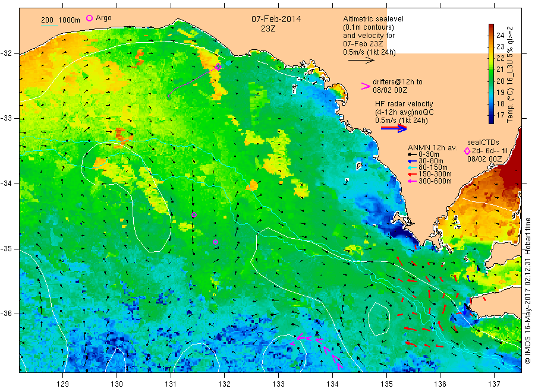This screenshot has width=535, height=392.
Task: Click the magenta 300-600m ANMN arrow
Action: (411, 181)
